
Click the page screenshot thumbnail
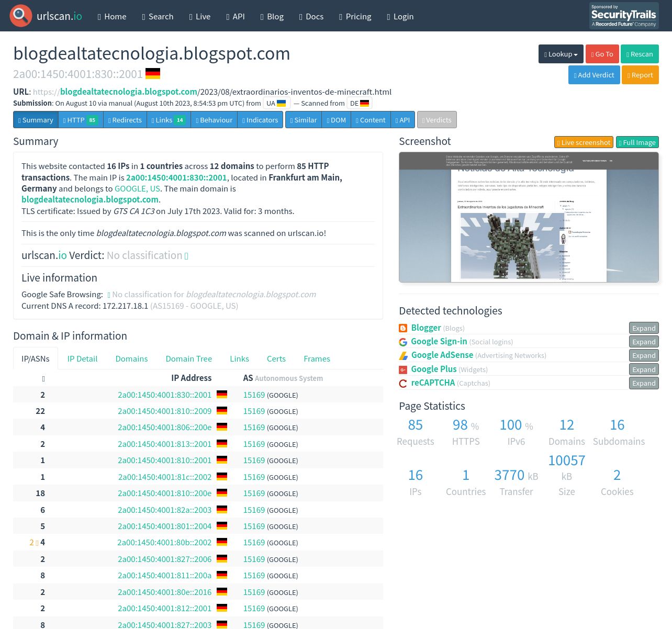[529, 217]
